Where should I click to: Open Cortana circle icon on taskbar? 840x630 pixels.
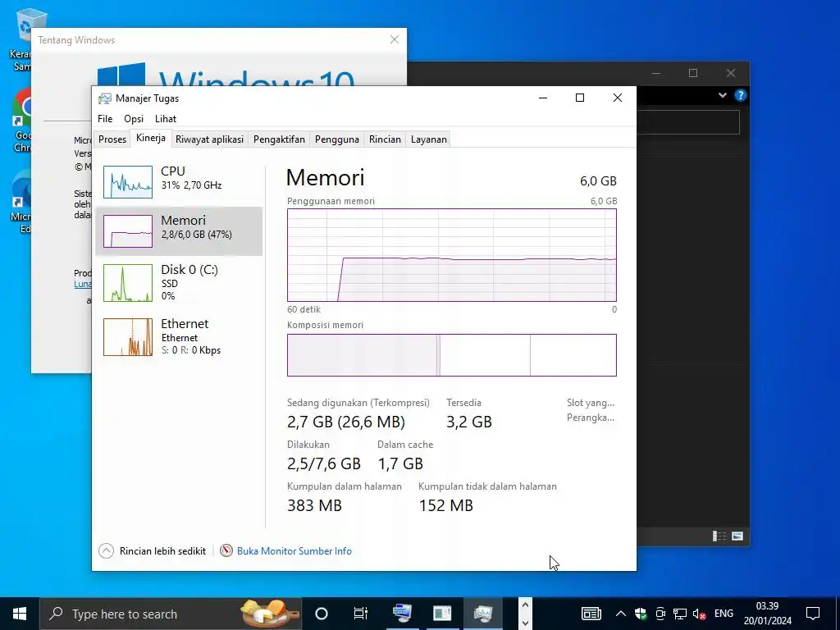pos(322,614)
